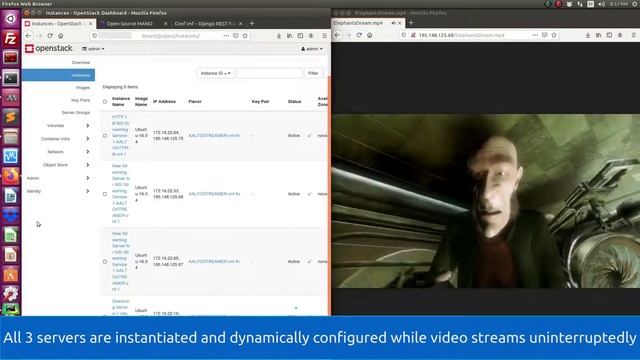Bookmark the ElephantsDream.mp4 page with star
This screenshot has height=360, width=640.
554,35
